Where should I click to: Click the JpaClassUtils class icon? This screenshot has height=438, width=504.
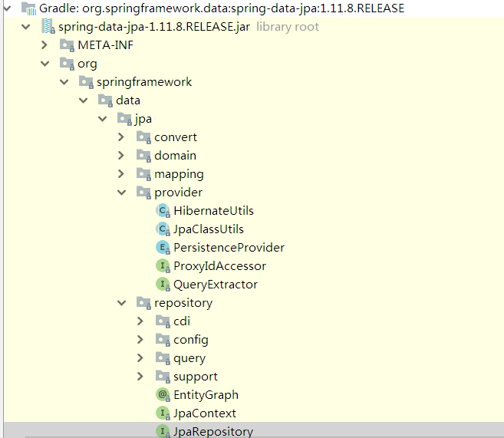pos(163,229)
